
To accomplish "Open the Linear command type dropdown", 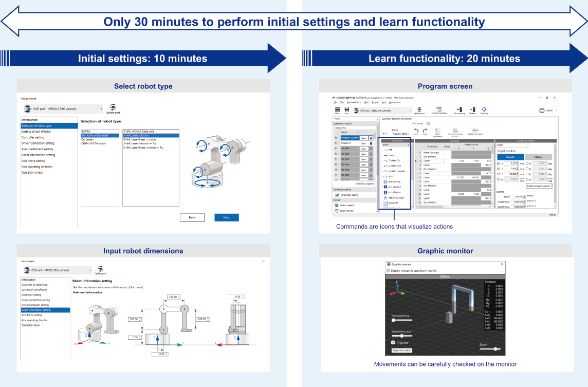I will tap(512, 145).
